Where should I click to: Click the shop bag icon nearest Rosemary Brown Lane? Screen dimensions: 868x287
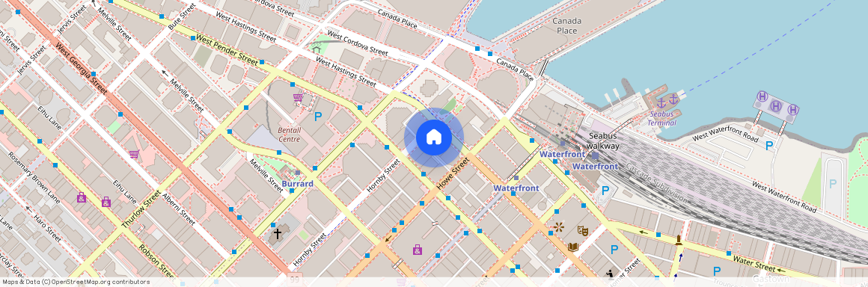click(82, 197)
